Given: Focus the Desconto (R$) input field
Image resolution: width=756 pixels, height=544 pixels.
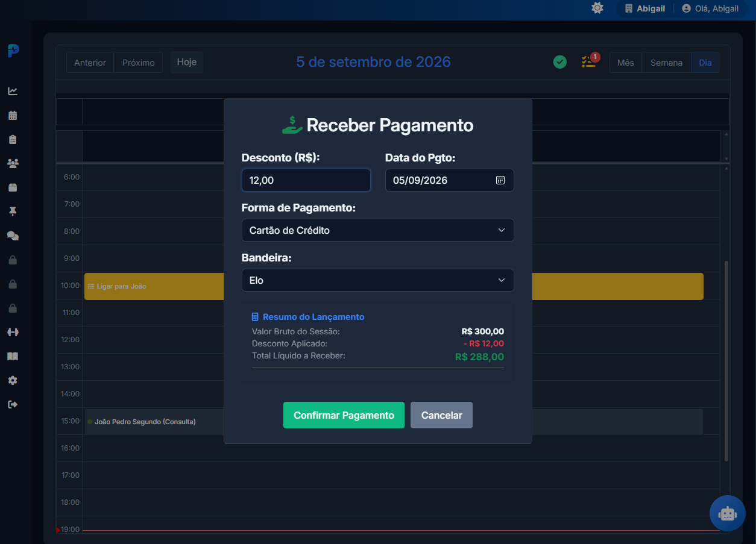Looking at the screenshot, I should pos(306,180).
